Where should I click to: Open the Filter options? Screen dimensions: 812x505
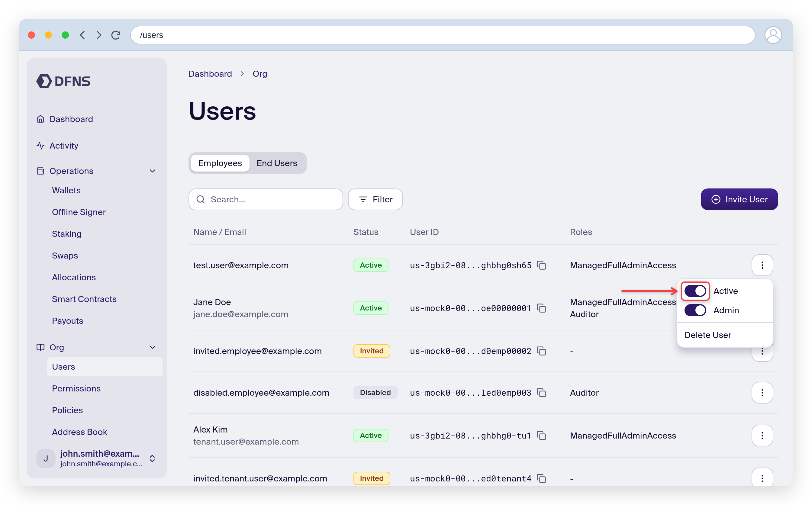[375, 199]
